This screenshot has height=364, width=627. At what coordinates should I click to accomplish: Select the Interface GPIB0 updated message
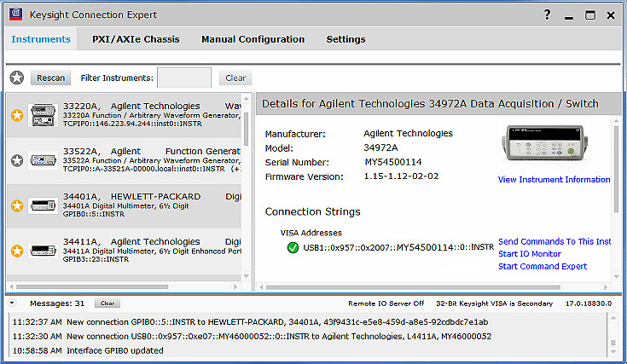point(88,351)
